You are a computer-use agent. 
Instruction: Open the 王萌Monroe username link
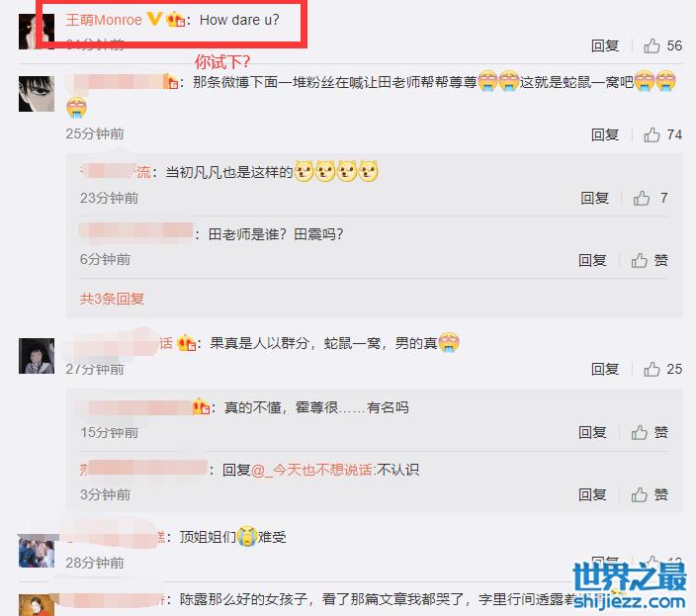[104, 20]
